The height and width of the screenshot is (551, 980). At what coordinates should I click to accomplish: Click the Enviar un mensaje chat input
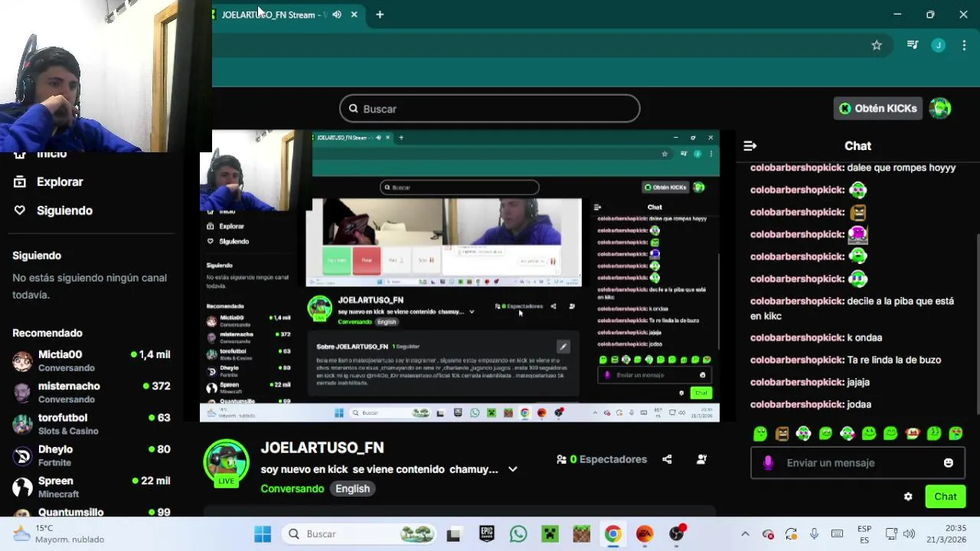pos(857,463)
